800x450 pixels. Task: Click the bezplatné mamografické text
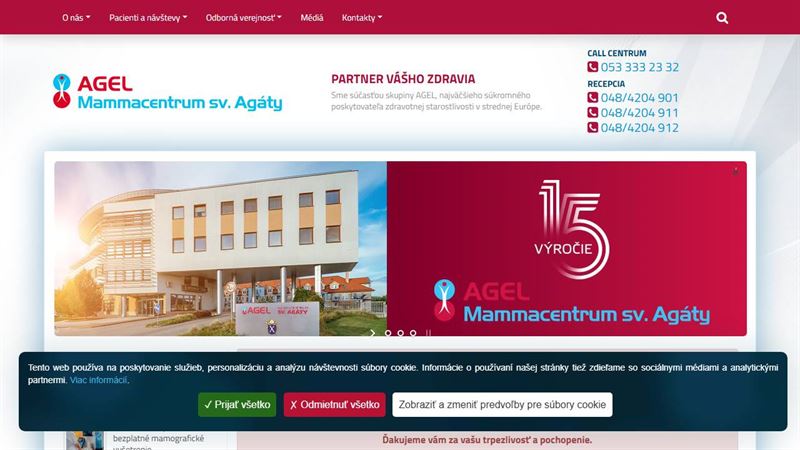pyautogui.click(x=158, y=438)
